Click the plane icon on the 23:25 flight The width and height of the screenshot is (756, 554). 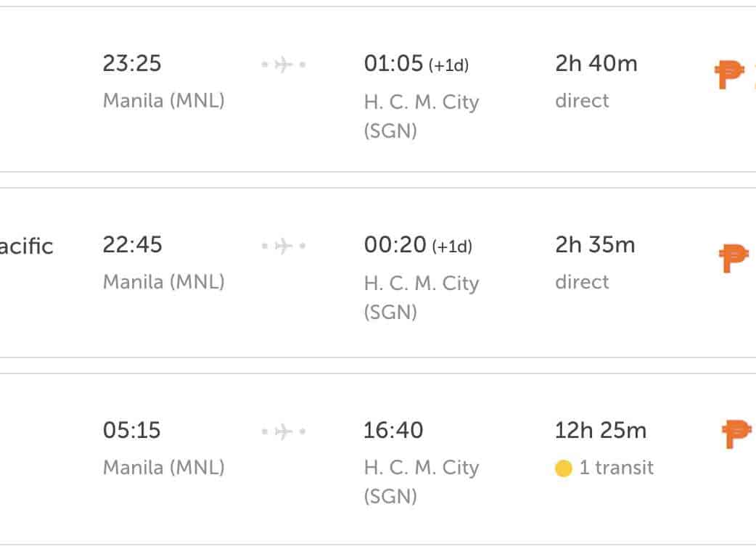(284, 65)
